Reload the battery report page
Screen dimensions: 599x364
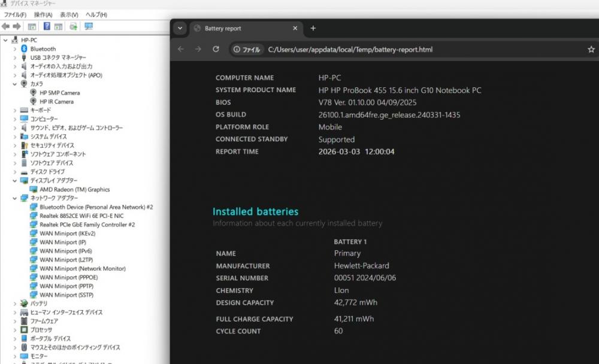(x=216, y=49)
